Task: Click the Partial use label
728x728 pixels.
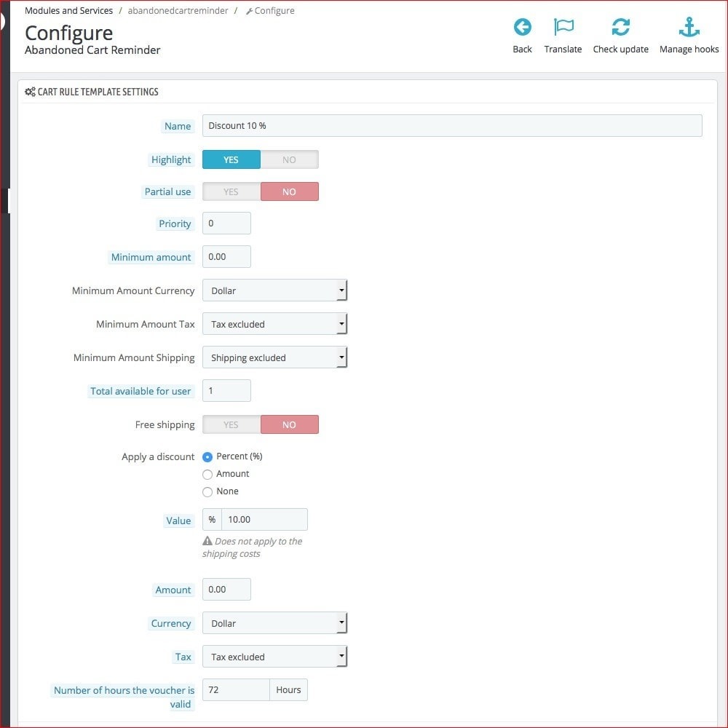Action: click(167, 191)
